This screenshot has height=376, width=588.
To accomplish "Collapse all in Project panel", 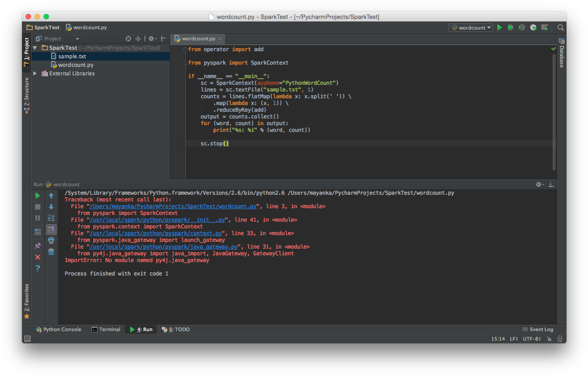I will 138,39.
